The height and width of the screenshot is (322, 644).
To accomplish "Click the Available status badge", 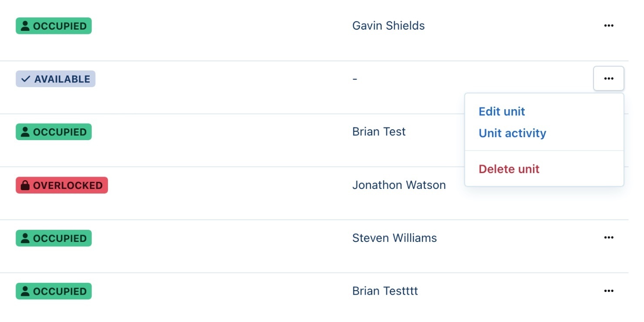I will tap(55, 79).
